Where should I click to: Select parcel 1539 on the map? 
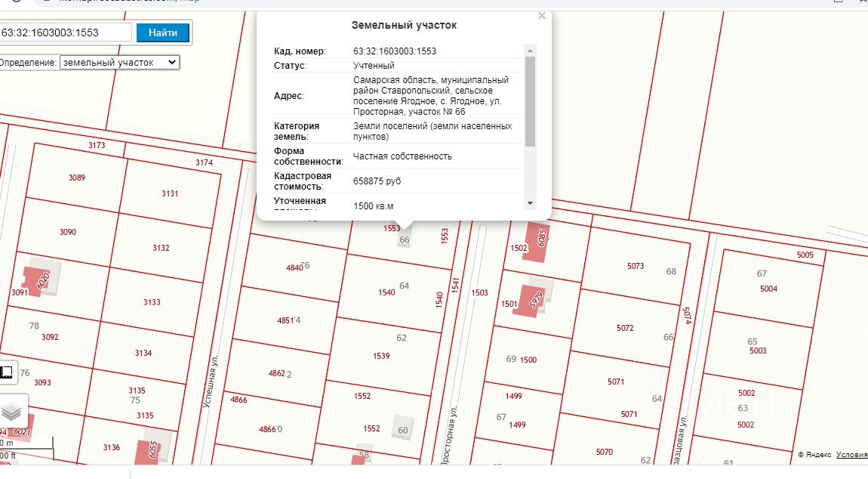click(x=381, y=356)
